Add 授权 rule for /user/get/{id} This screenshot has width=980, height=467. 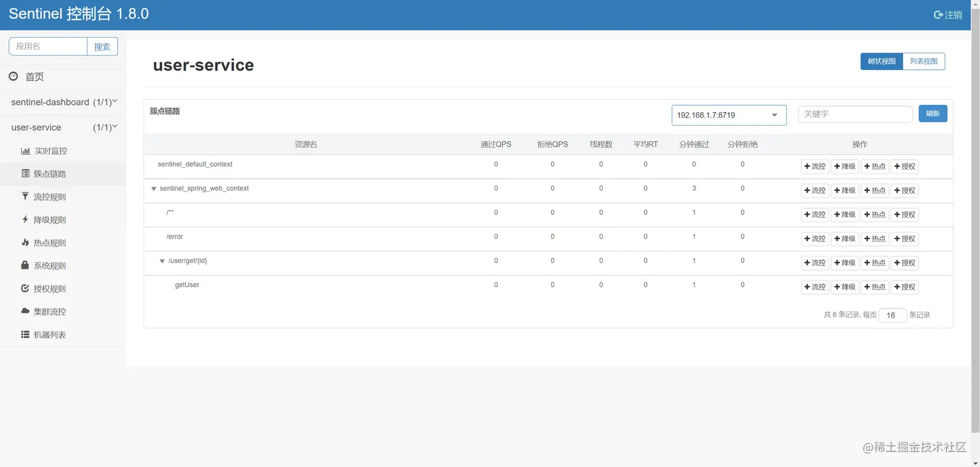905,263
